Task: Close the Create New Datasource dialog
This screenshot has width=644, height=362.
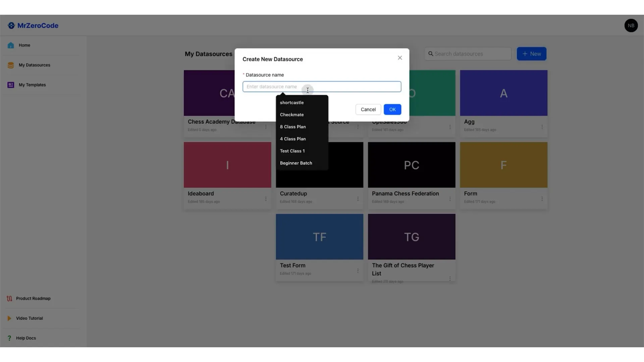Action: (400, 58)
